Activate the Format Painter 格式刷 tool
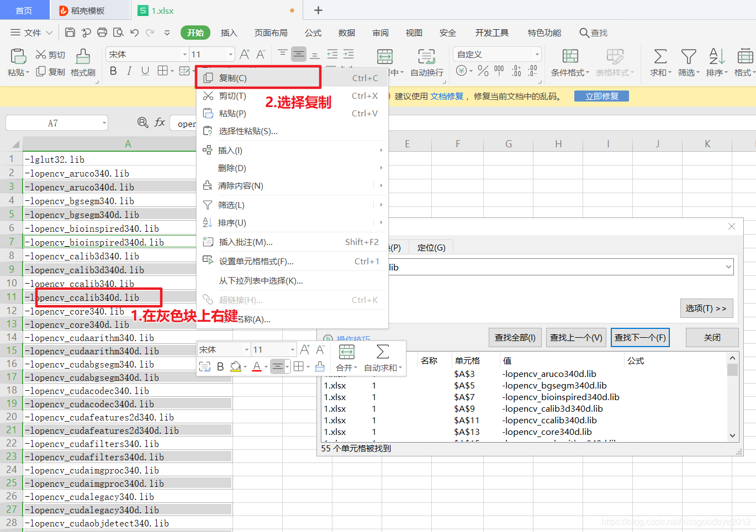The width and height of the screenshot is (756, 532). [x=83, y=63]
